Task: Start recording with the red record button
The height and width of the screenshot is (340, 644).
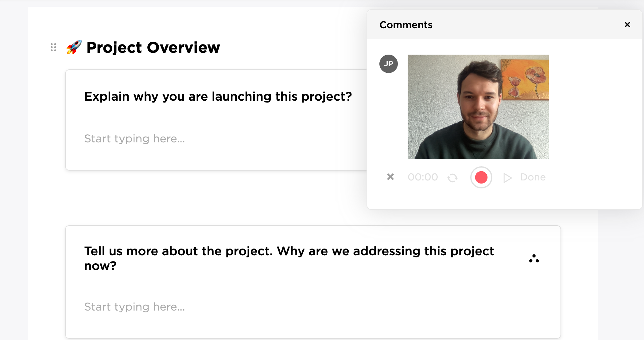Action: [x=481, y=177]
